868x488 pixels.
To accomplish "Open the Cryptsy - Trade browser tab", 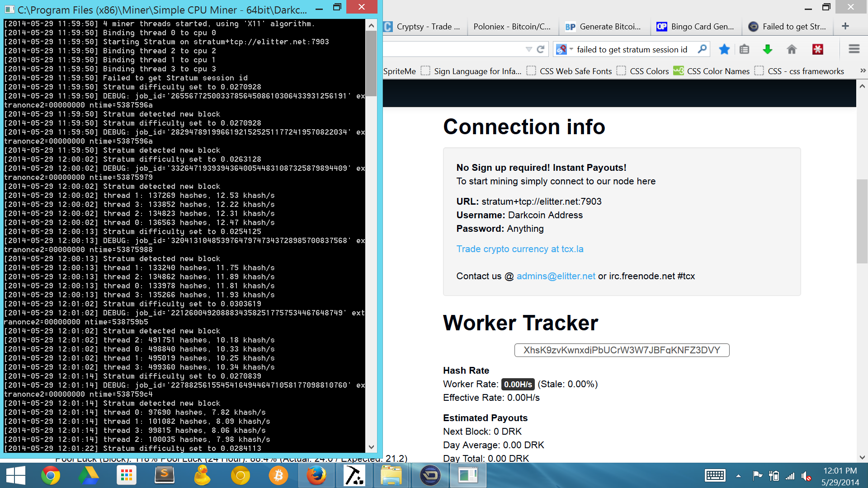I will 423,27.
